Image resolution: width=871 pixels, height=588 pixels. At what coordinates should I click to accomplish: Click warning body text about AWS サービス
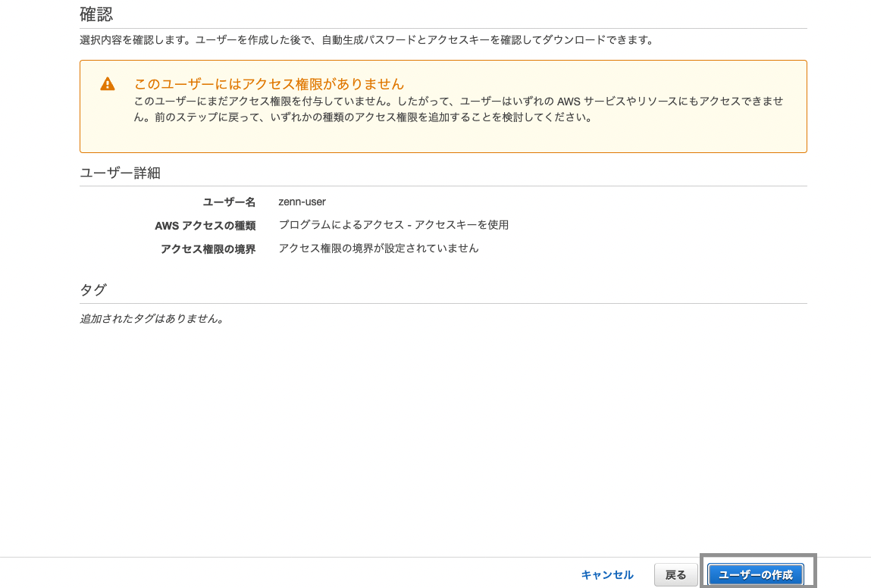(x=459, y=109)
